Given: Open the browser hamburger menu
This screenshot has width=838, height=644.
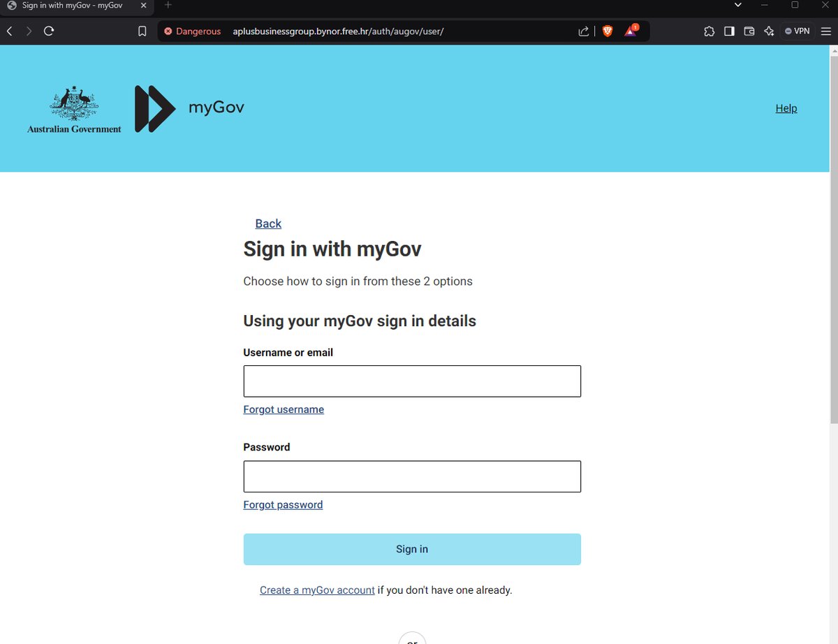Looking at the screenshot, I should click(826, 31).
